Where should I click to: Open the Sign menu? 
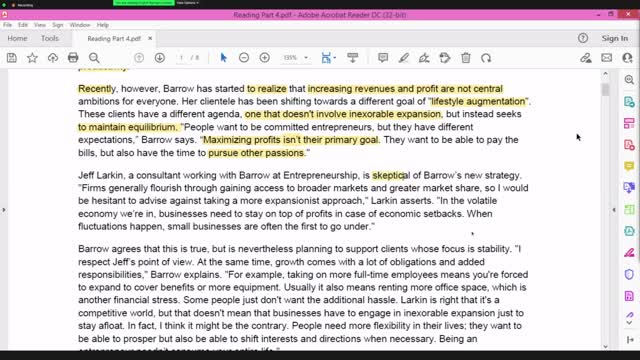tap(58, 25)
